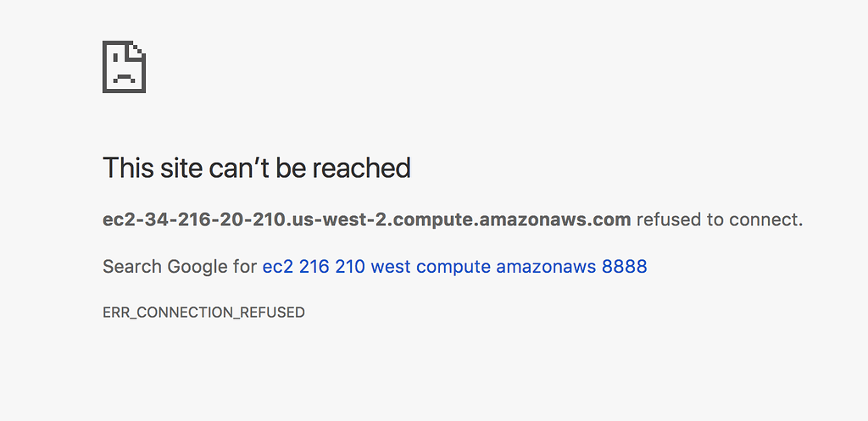Image resolution: width=868 pixels, height=421 pixels.
Task: Click the ERR_CONNECTION_REFUSED error code
Action: [x=203, y=313]
